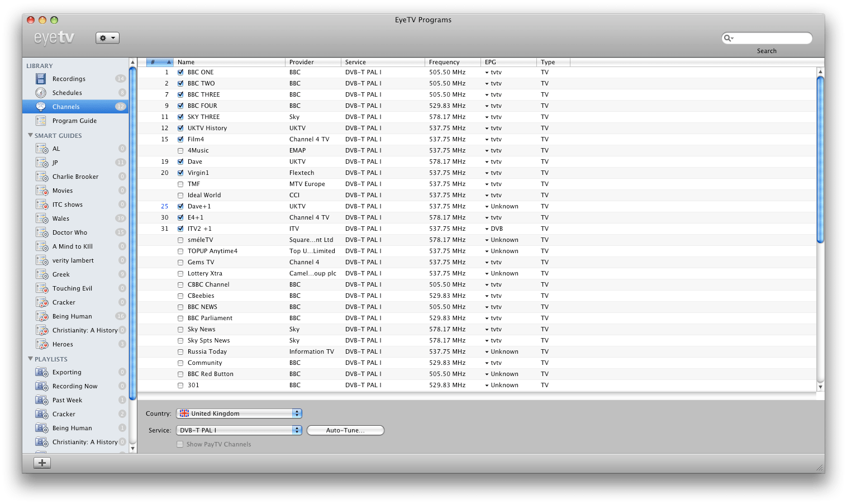Screen dimensions: 847x504
Task: Open EPG dropdown for Lottery Xtra row
Action: 487,274
